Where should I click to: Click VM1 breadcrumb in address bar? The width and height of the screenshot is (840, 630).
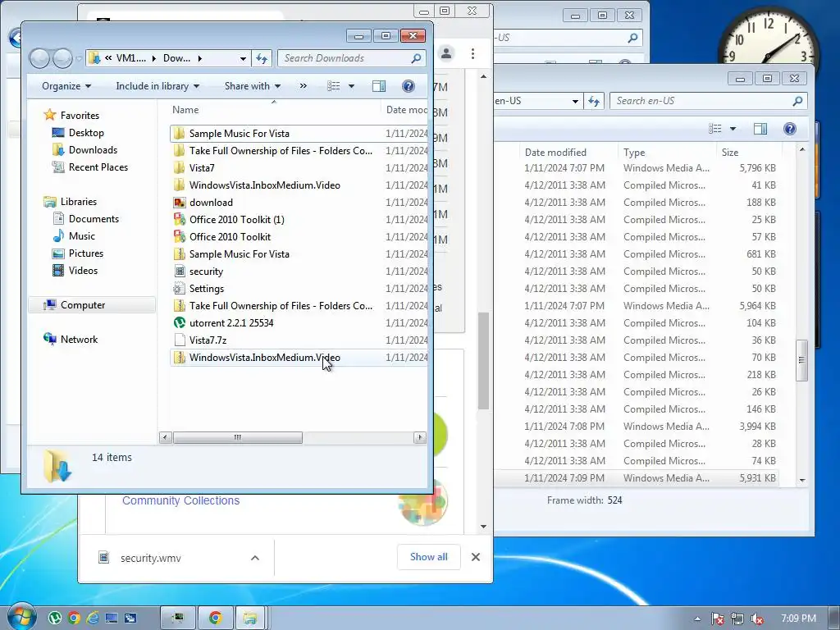(x=130, y=58)
